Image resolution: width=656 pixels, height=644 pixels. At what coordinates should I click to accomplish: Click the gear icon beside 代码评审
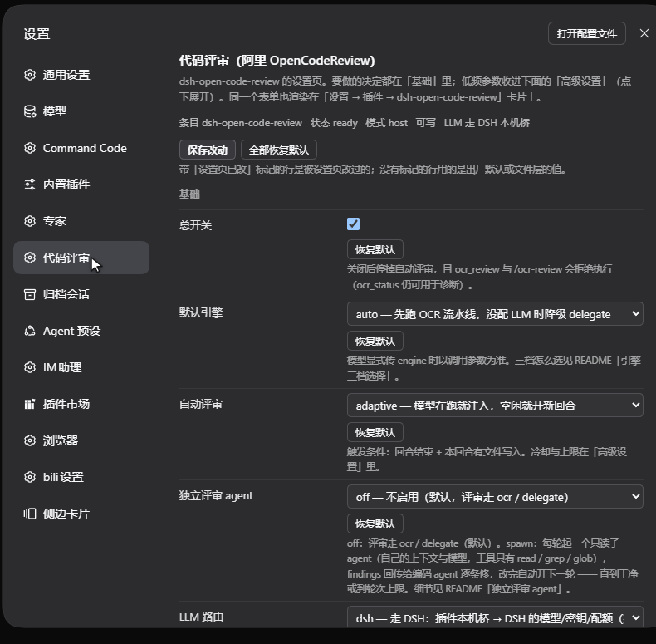(x=30, y=258)
